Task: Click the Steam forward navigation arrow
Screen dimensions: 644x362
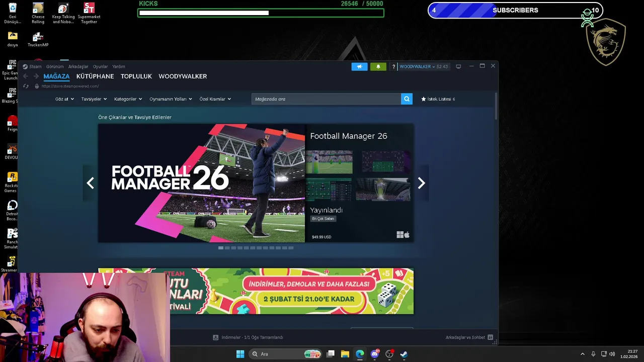Action: click(36, 76)
